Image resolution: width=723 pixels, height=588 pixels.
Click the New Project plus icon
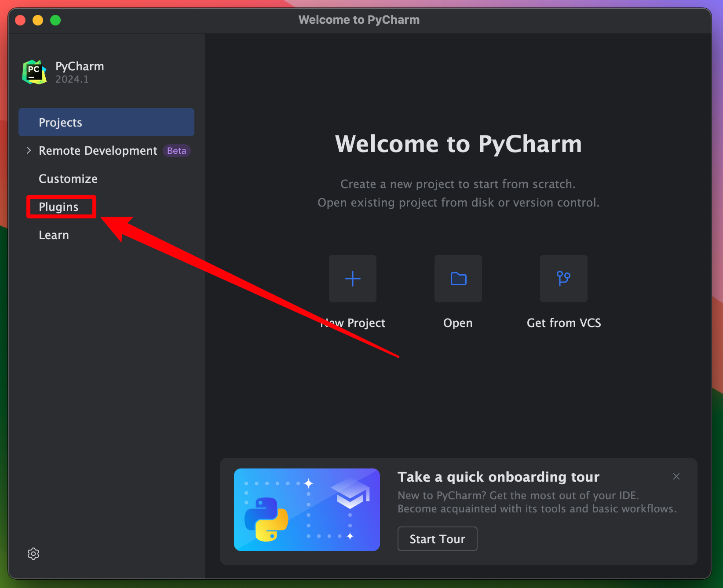(353, 279)
